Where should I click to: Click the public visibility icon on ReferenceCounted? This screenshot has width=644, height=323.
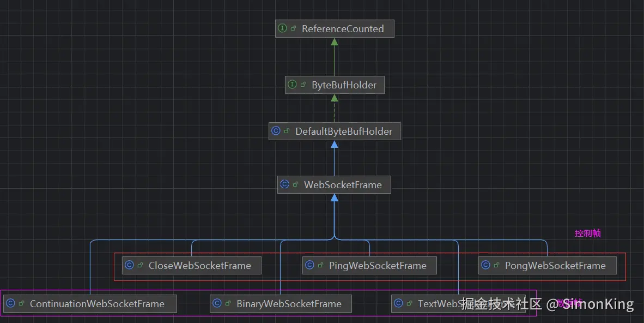(293, 28)
